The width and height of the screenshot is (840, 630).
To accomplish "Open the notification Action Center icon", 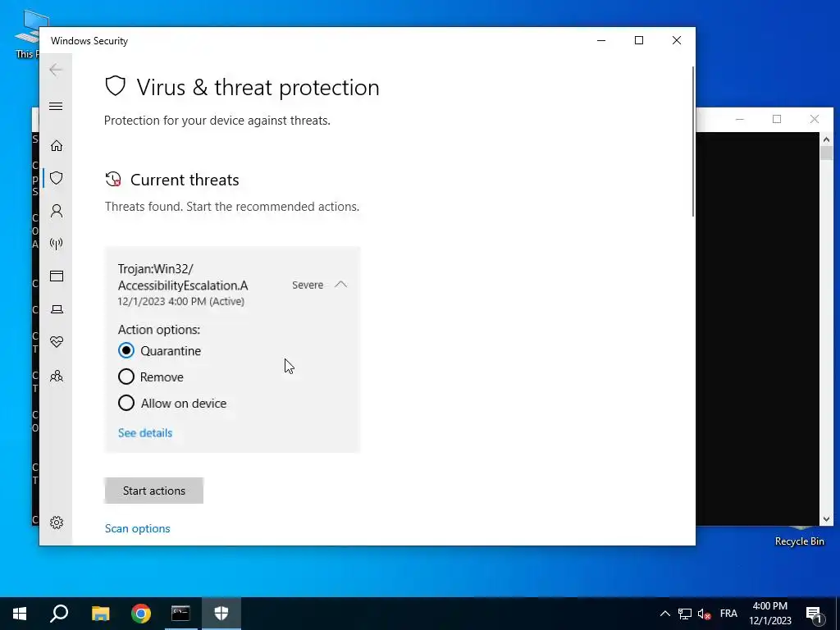I will point(815,614).
